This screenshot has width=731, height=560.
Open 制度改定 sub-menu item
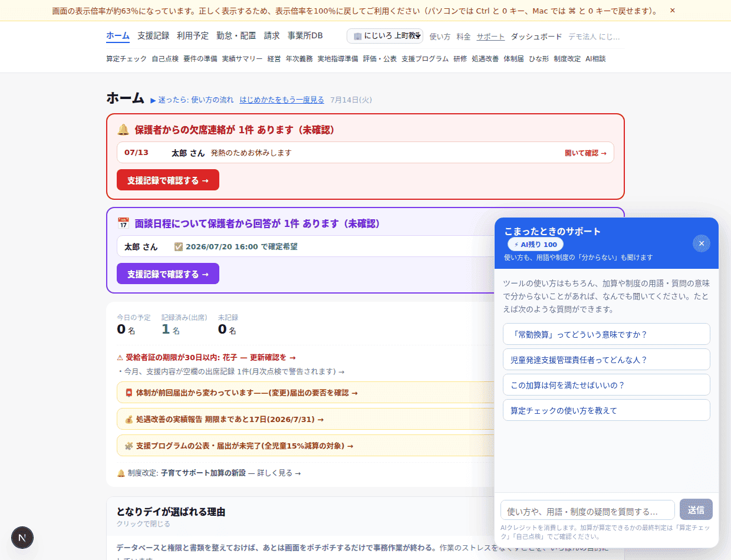(x=567, y=59)
